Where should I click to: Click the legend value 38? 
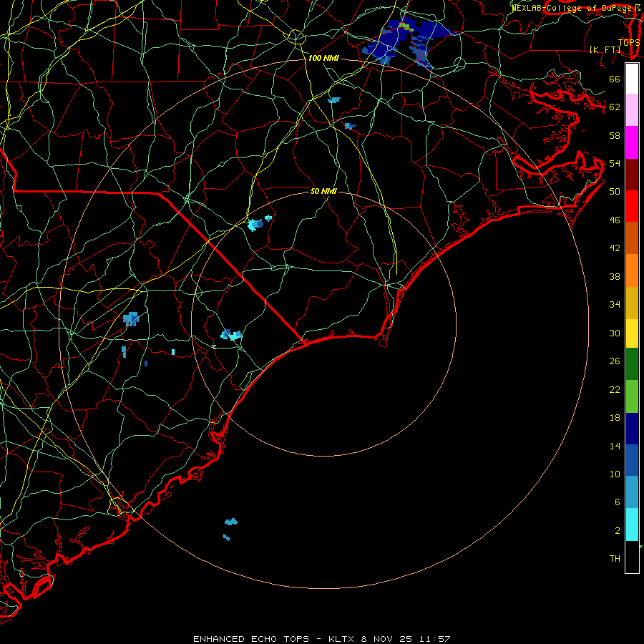[x=615, y=276]
